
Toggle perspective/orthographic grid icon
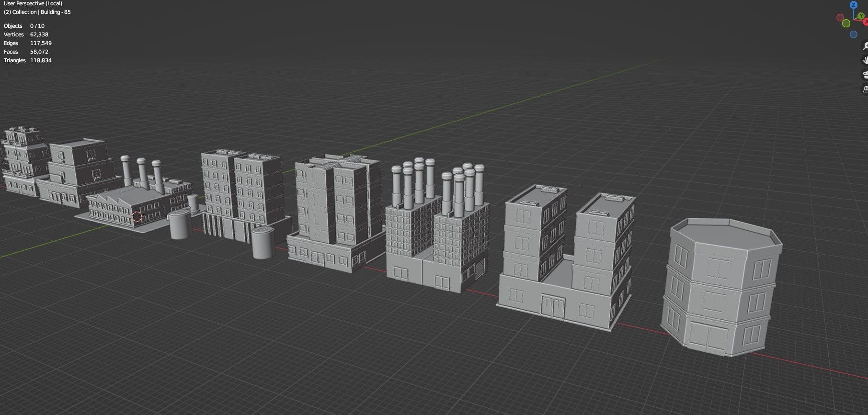[x=865, y=89]
